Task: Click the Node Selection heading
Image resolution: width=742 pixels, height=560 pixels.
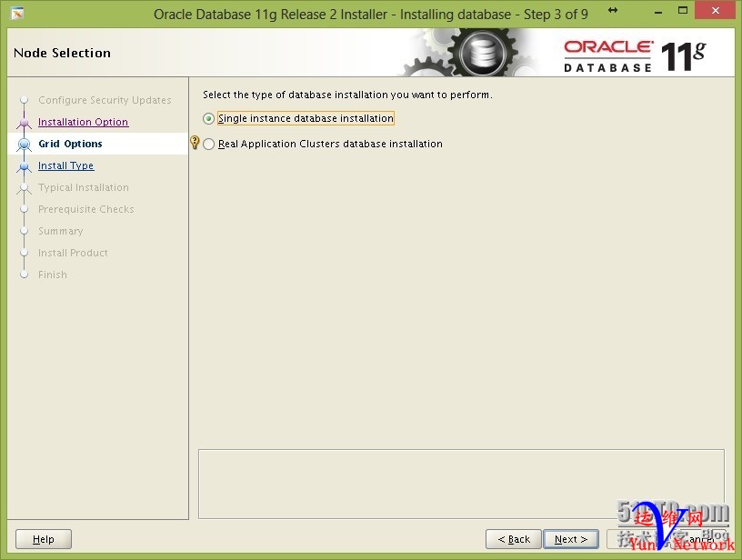Action: (x=62, y=53)
